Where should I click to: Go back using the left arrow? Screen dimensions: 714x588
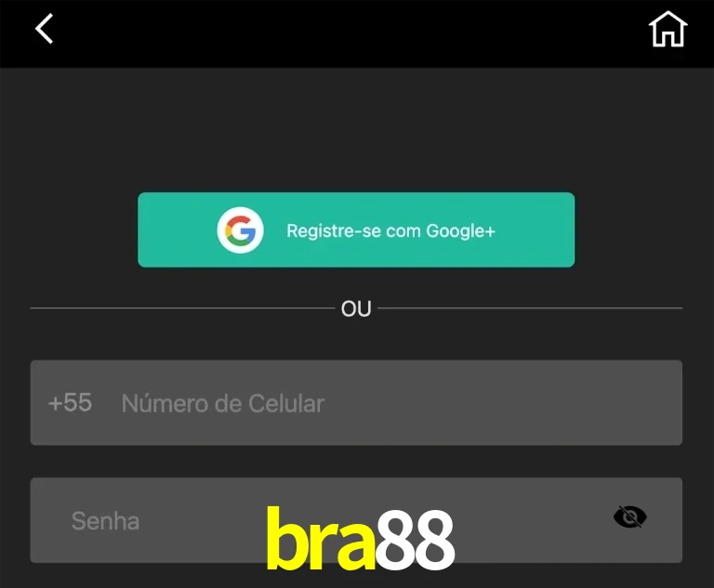(45, 29)
